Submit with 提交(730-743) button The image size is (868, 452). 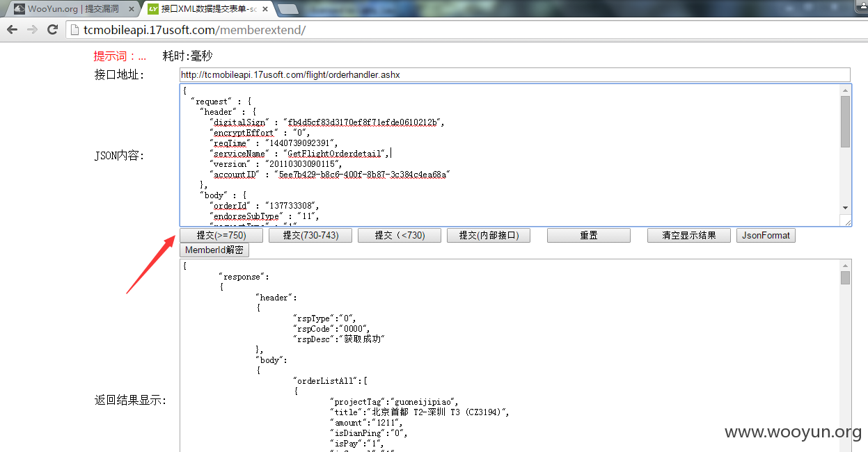pyautogui.click(x=310, y=235)
